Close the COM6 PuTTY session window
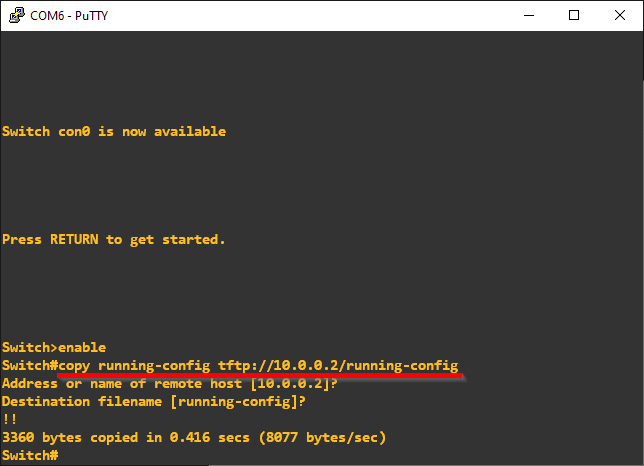 click(620, 15)
